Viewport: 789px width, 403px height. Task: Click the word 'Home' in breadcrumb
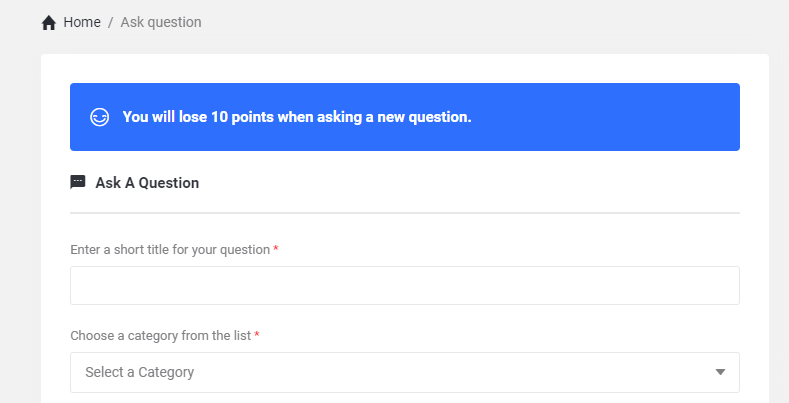[81, 22]
